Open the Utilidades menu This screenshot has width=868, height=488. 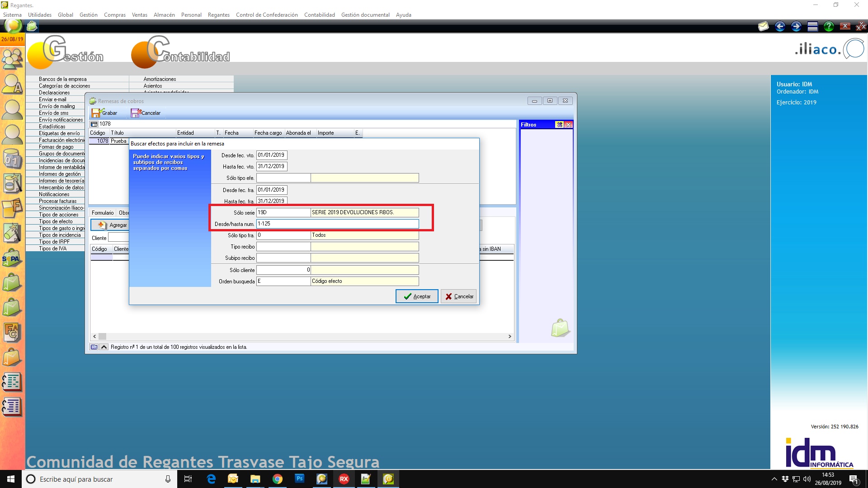(x=40, y=15)
